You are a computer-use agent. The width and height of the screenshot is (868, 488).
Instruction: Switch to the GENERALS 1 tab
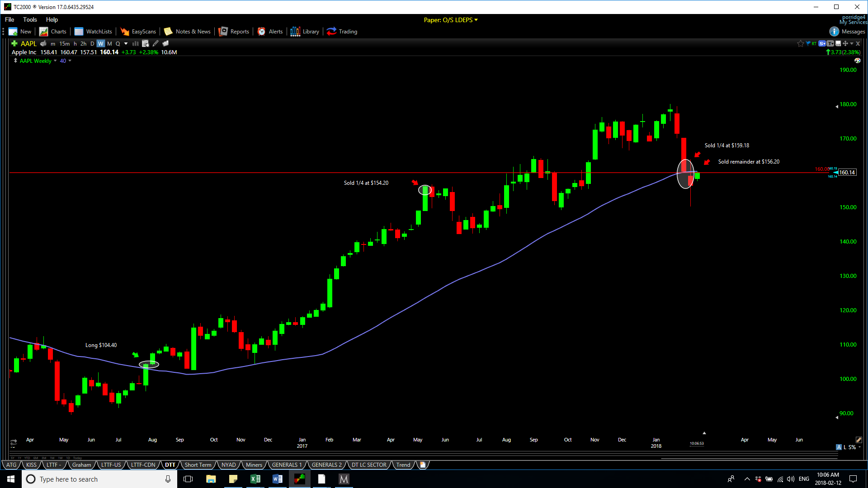click(x=287, y=465)
